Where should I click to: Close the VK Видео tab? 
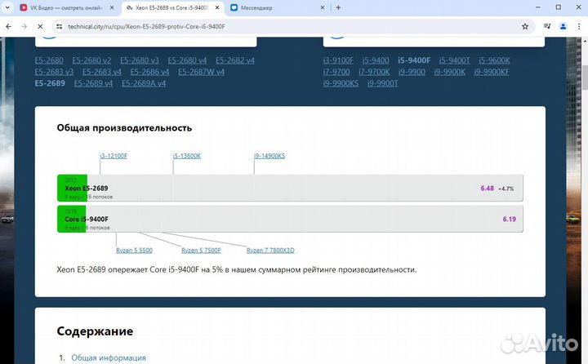tap(112, 7)
